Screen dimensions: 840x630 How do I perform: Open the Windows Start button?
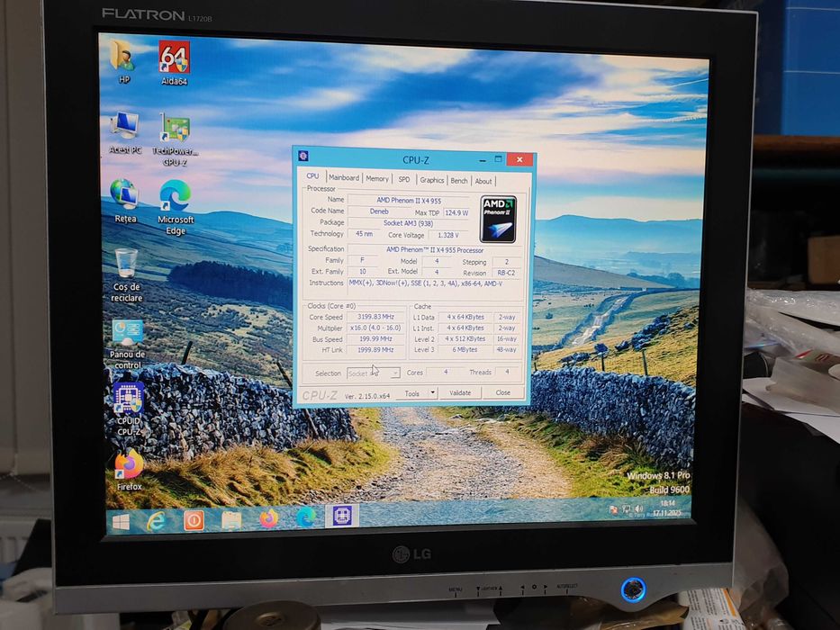[x=120, y=522]
